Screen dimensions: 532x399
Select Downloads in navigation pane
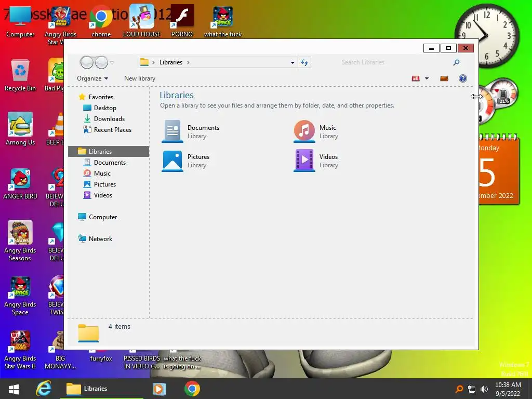pos(104,119)
